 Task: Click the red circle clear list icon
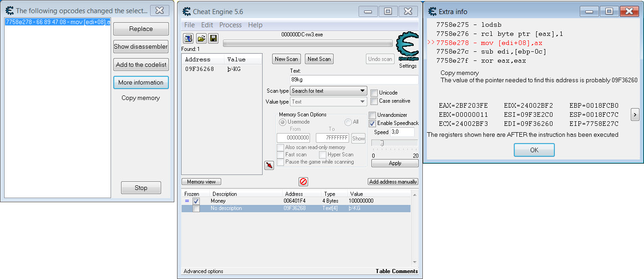[x=303, y=181]
